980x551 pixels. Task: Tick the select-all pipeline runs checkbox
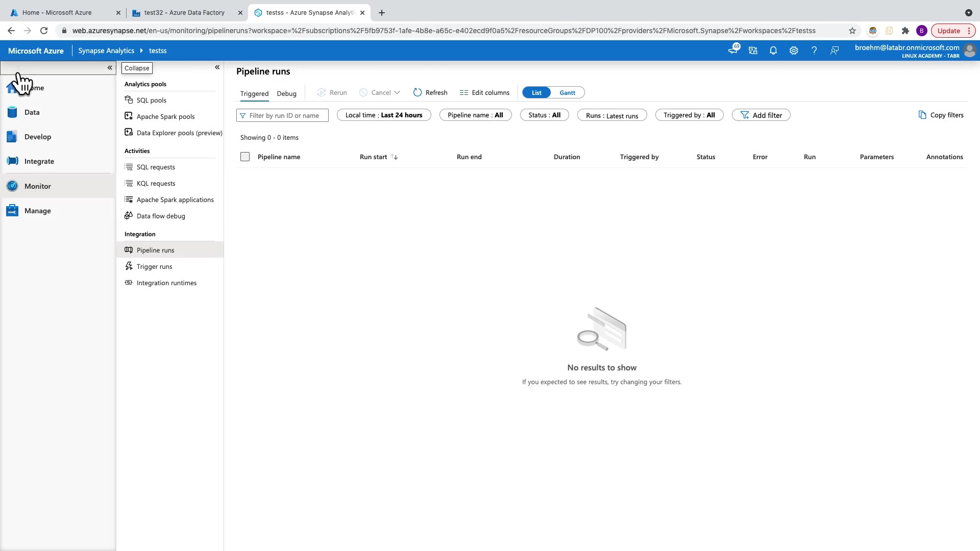tap(245, 157)
